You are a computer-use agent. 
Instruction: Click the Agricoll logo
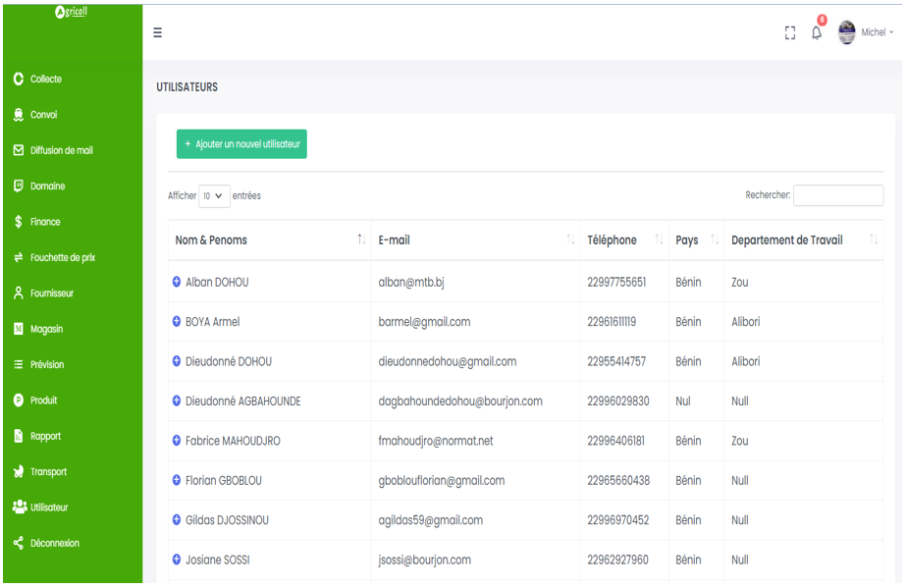click(x=74, y=12)
